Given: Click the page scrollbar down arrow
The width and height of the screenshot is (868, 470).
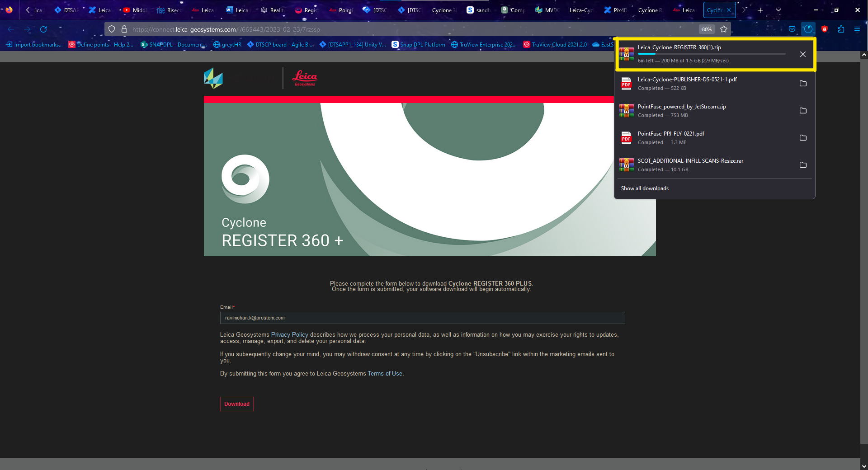Looking at the screenshot, I should click(x=864, y=466).
